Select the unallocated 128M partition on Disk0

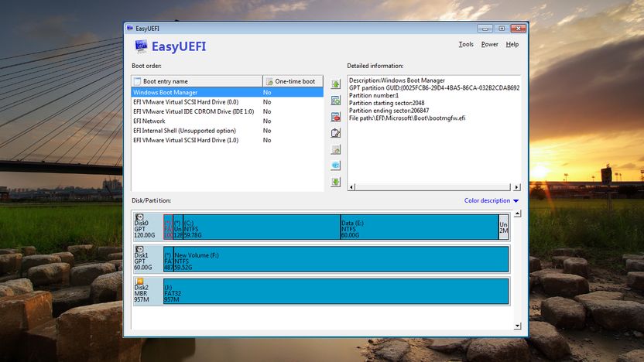tap(178, 227)
